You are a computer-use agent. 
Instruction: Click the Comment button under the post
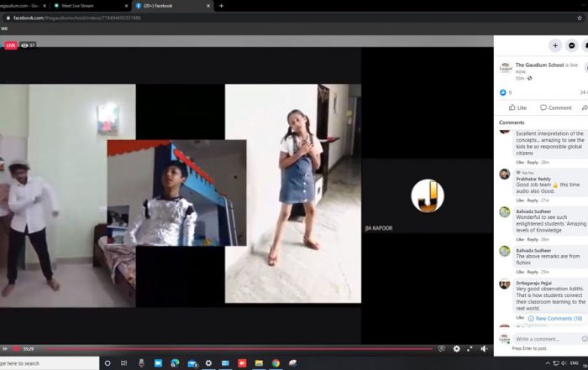click(554, 107)
